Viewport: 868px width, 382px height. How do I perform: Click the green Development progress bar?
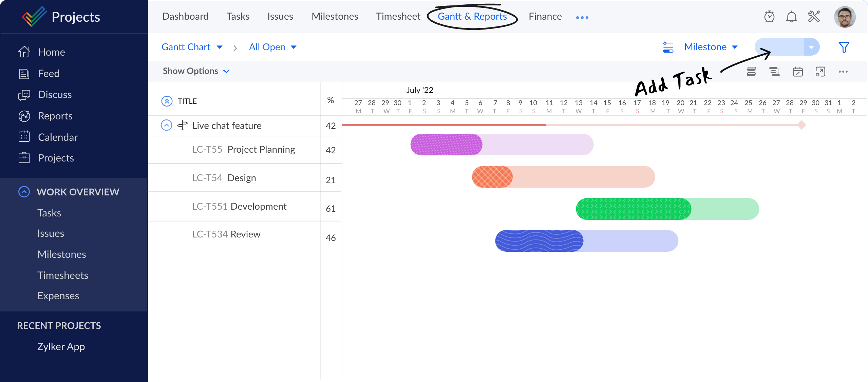633,209
